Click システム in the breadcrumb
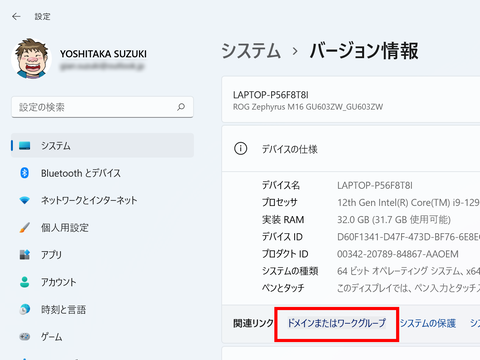Image resolution: width=480 pixels, height=360 pixels. point(251,51)
